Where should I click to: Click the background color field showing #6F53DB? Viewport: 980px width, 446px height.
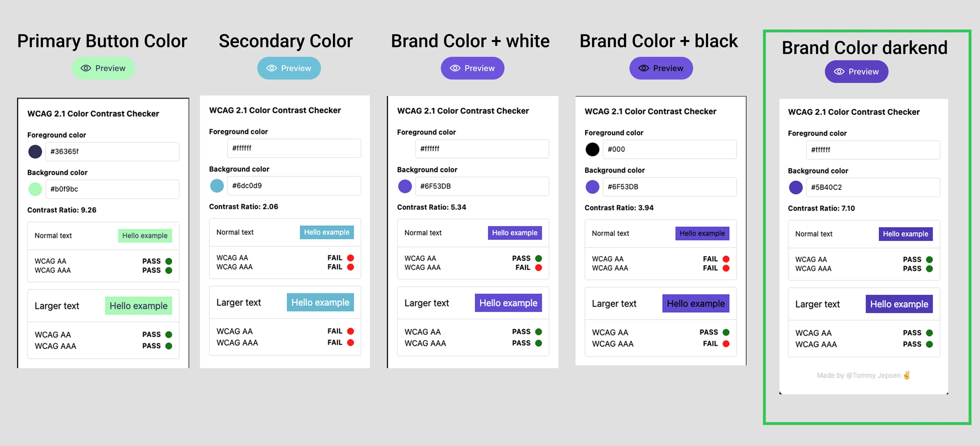(x=482, y=186)
